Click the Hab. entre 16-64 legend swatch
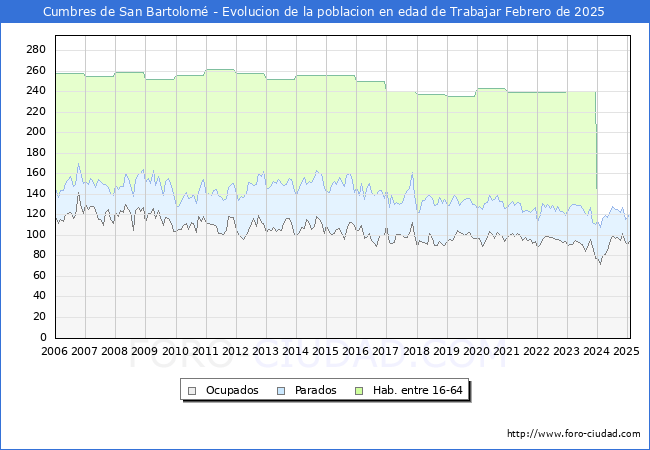Viewport: 650px width, 450px height. (x=359, y=391)
